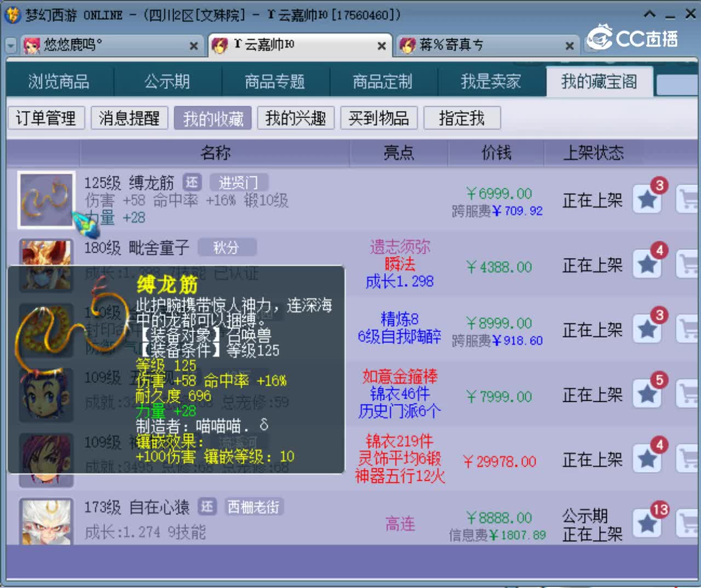Open the tab list dropdown arrow
701x588 pixels.
10,46
